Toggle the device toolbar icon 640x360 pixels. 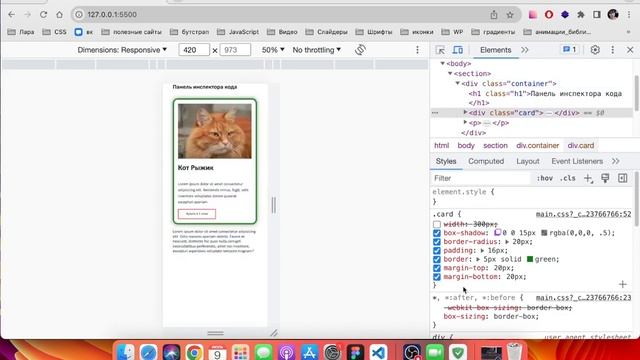click(458, 50)
